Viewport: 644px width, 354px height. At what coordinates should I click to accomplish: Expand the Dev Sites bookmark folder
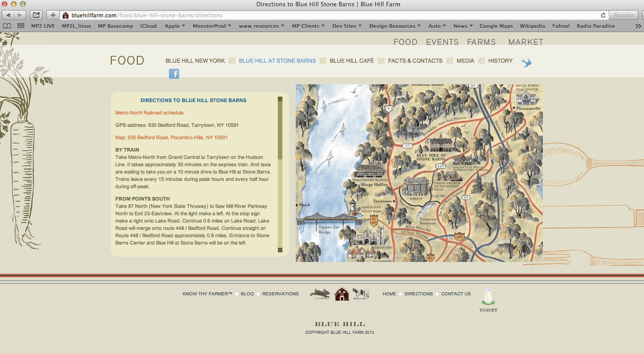[x=347, y=26]
